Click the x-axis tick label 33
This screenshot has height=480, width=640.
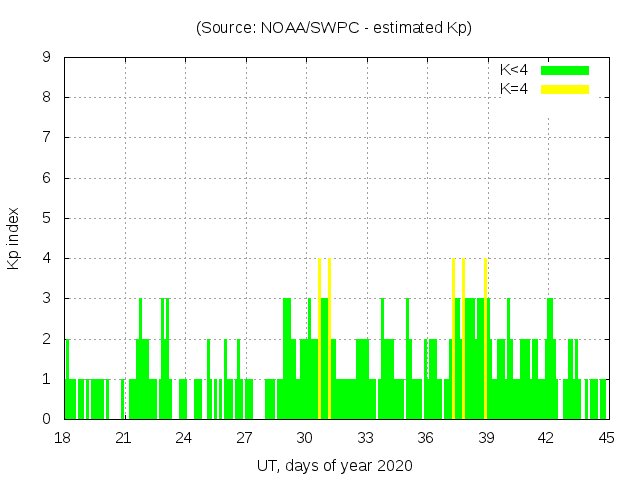tap(366, 438)
